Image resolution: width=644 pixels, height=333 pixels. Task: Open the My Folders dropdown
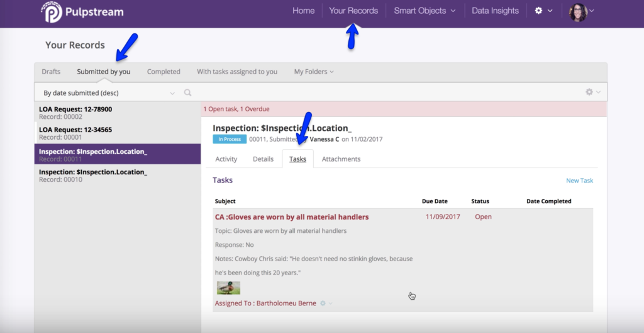tap(313, 72)
